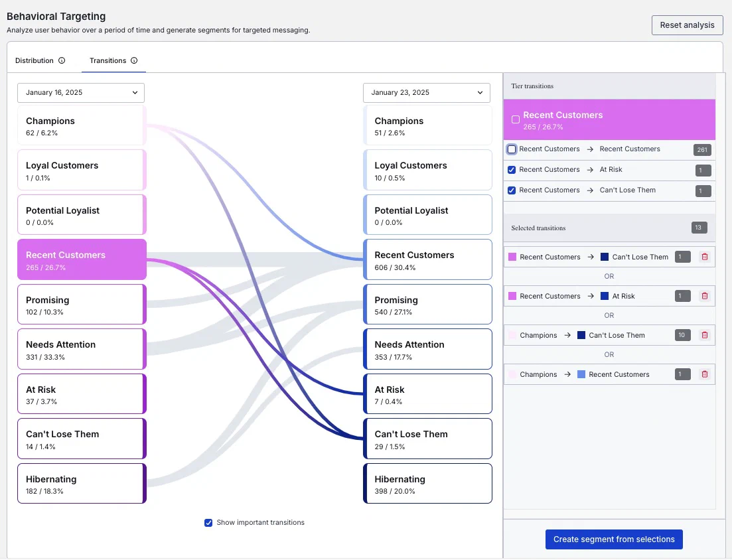The image size is (732, 560).
Task: Select the Needs Attention segment on left
Action: (x=81, y=350)
